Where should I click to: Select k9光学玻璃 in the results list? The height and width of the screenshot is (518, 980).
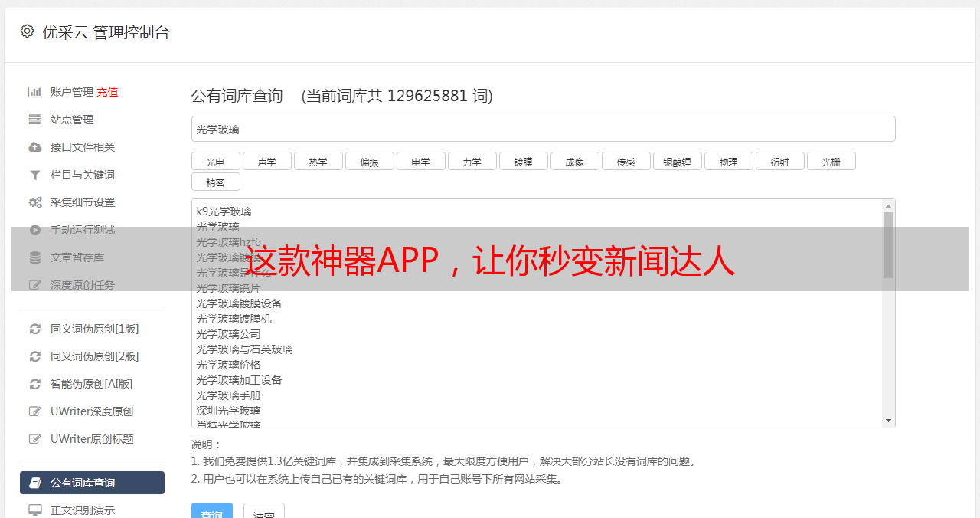point(224,211)
